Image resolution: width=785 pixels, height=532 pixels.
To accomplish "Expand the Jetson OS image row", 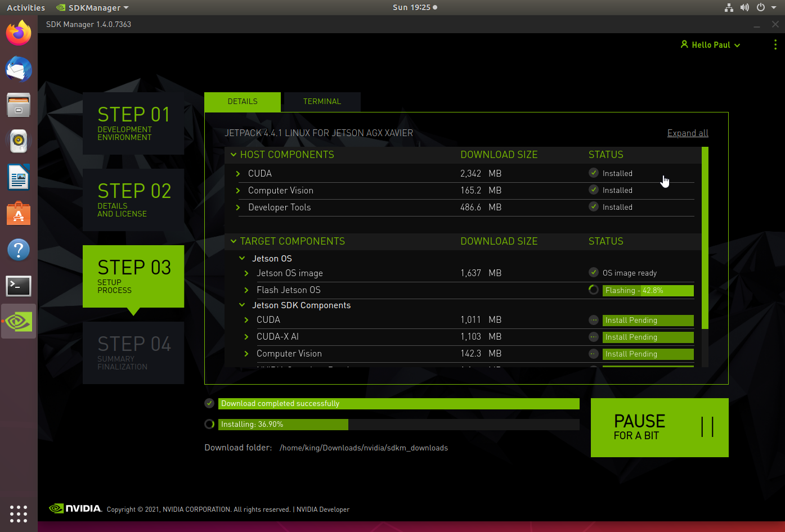I will click(x=246, y=273).
